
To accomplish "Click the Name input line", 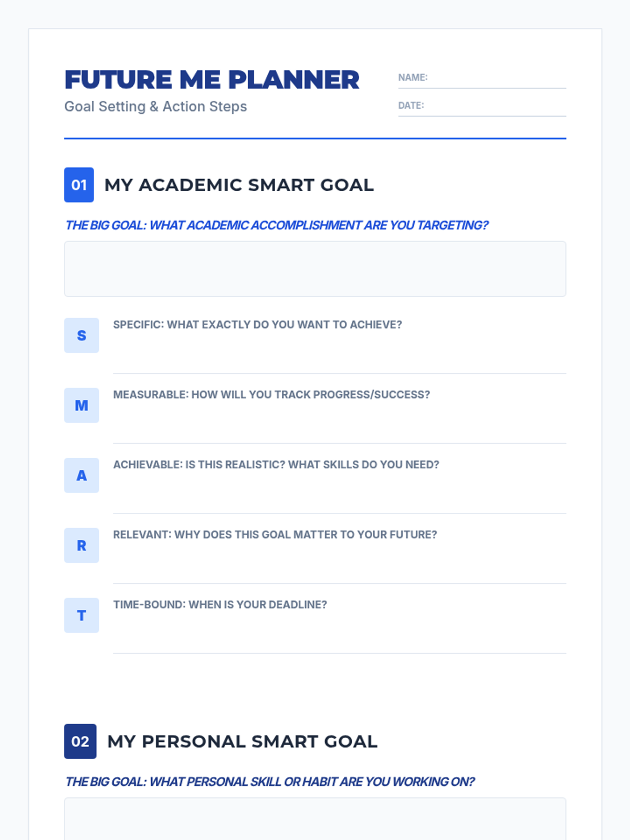I will pos(496,79).
